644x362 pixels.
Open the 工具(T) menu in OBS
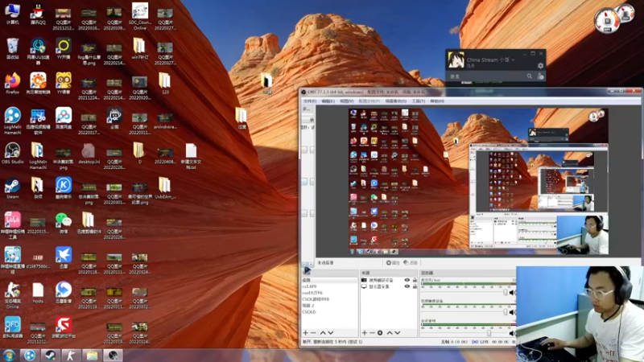pyautogui.click(x=418, y=101)
